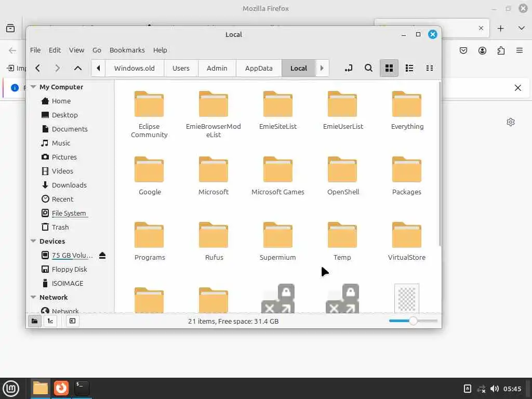Image resolution: width=532 pixels, height=399 pixels.
Task: Open Home in sidebar
Action: point(61,101)
